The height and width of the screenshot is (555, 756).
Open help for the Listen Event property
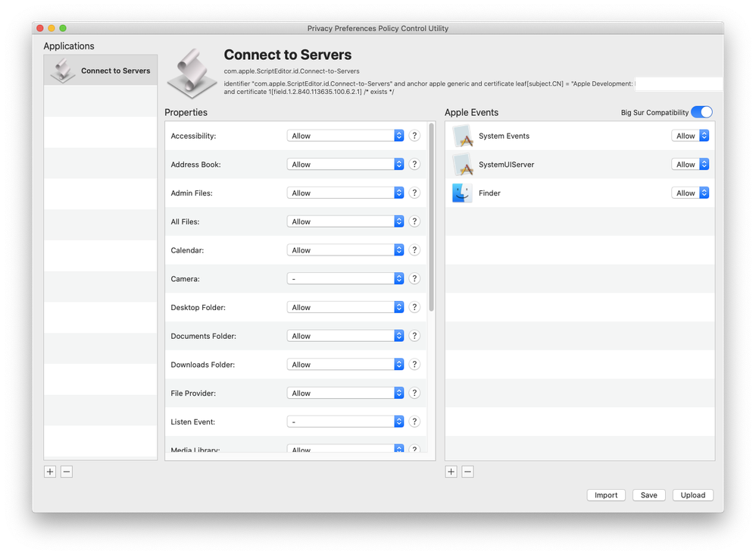(x=414, y=422)
